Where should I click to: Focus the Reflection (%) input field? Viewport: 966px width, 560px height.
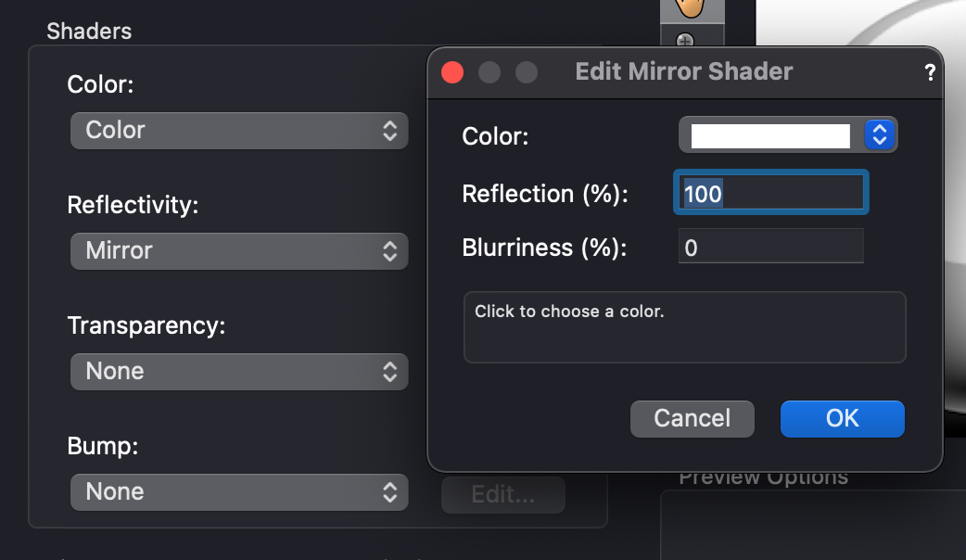click(770, 193)
